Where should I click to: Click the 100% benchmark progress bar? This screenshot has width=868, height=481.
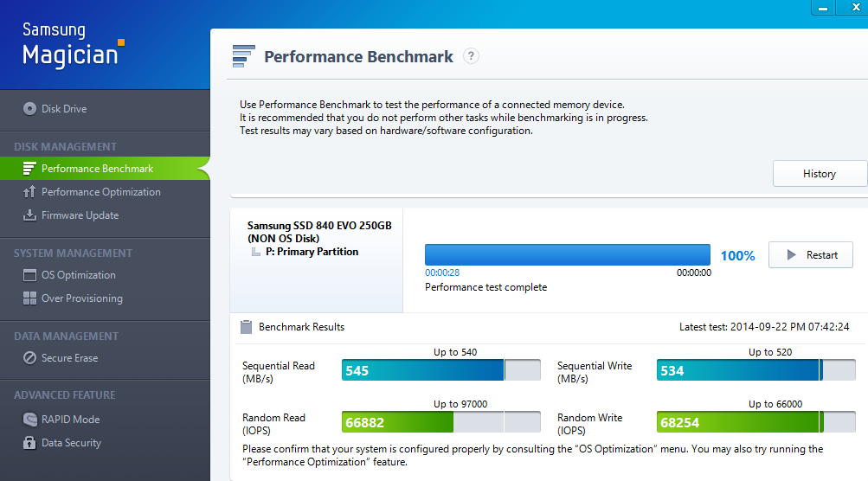click(x=568, y=254)
